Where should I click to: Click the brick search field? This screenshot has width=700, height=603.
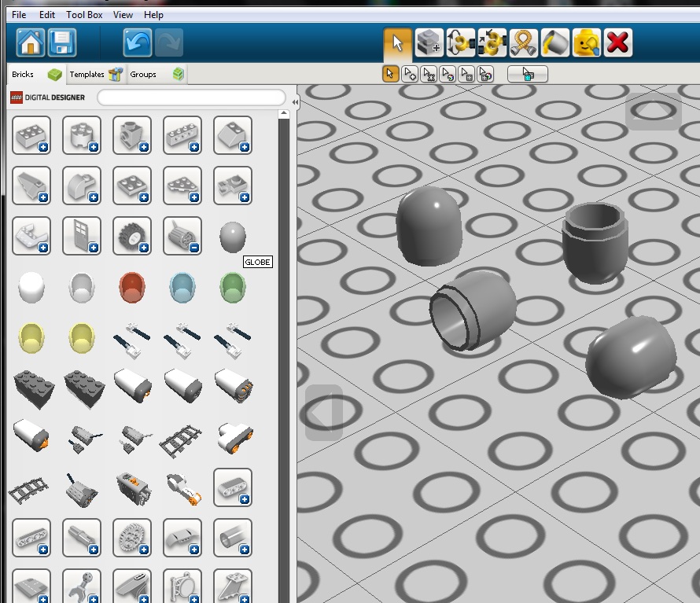[x=191, y=97]
